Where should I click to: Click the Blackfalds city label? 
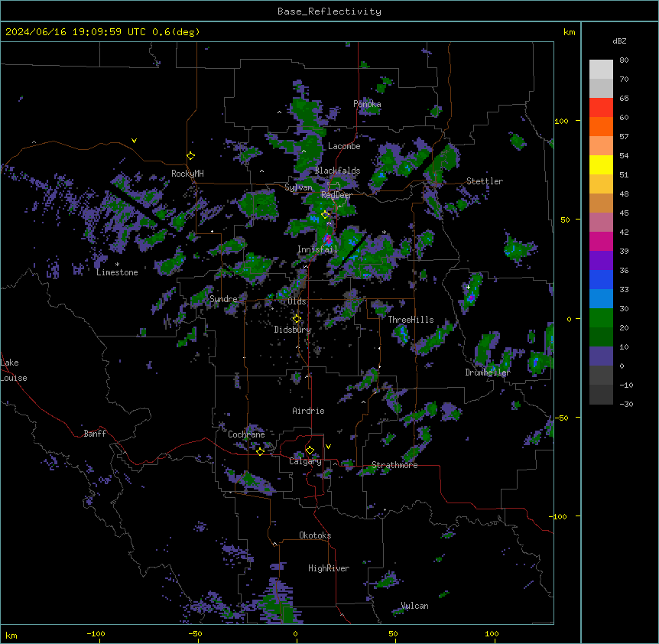(x=337, y=171)
